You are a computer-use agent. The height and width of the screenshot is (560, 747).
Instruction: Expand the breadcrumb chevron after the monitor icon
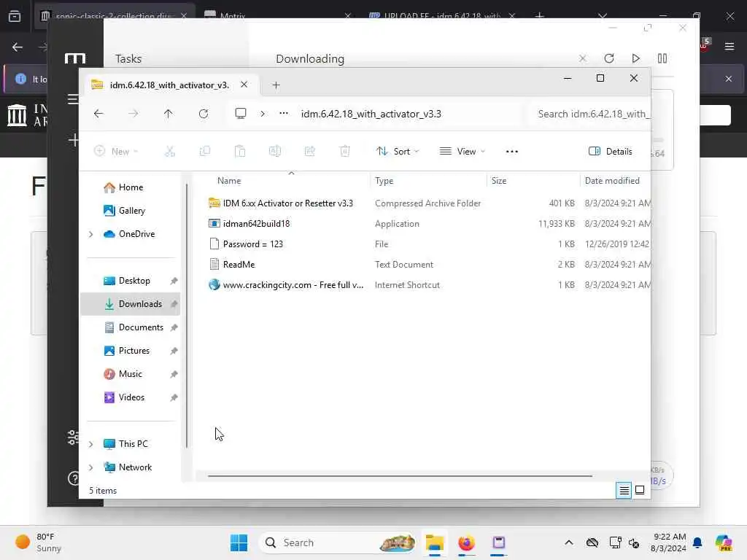(263, 114)
